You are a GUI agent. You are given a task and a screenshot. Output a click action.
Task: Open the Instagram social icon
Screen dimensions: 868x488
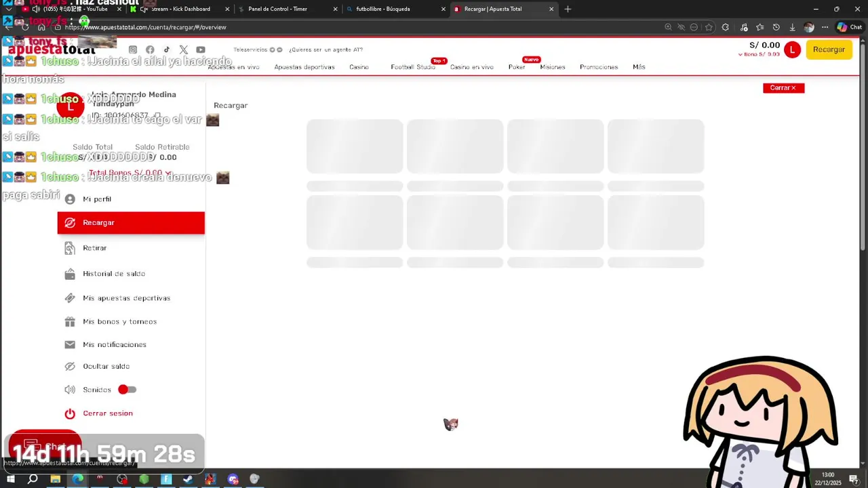click(x=133, y=49)
